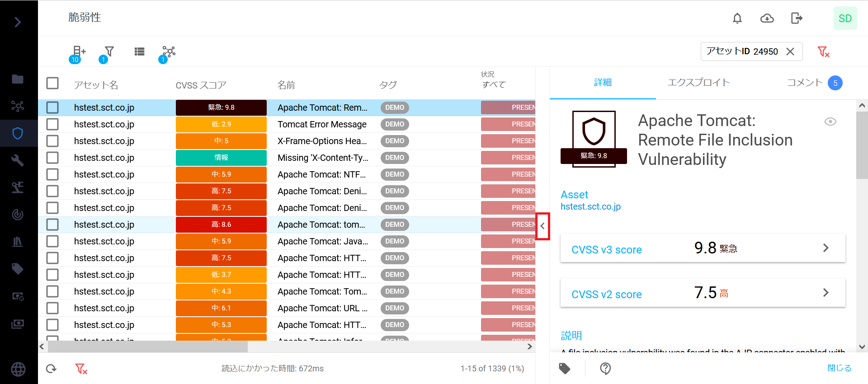Select the Tomcat Error Message vulnerability name
Screen dimensions: 868x384
322,124
